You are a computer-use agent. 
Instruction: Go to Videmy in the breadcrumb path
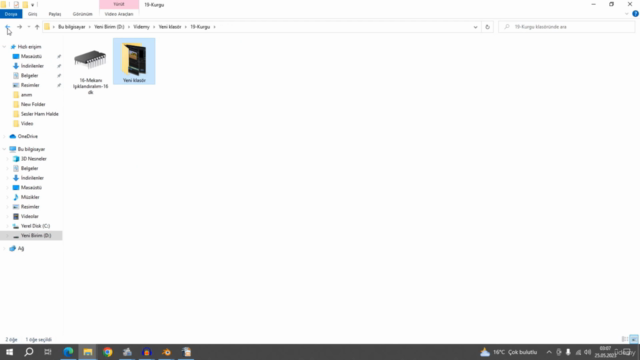142,27
